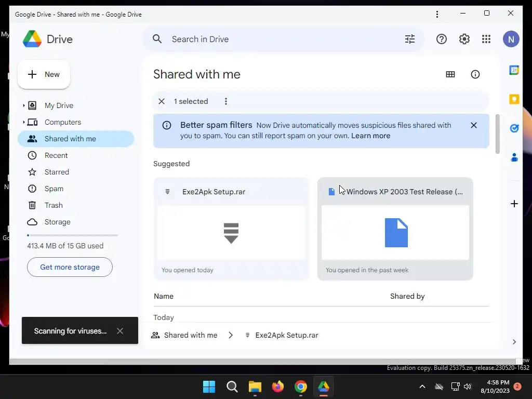This screenshot has width=532, height=399.
Task: Open Google Tasks side panel
Action: click(x=514, y=128)
